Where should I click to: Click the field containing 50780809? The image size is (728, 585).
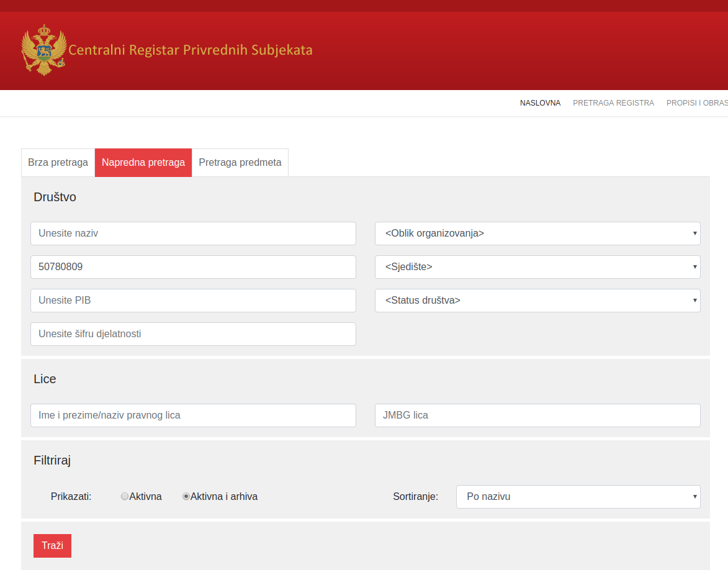pyautogui.click(x=193, y=266)
